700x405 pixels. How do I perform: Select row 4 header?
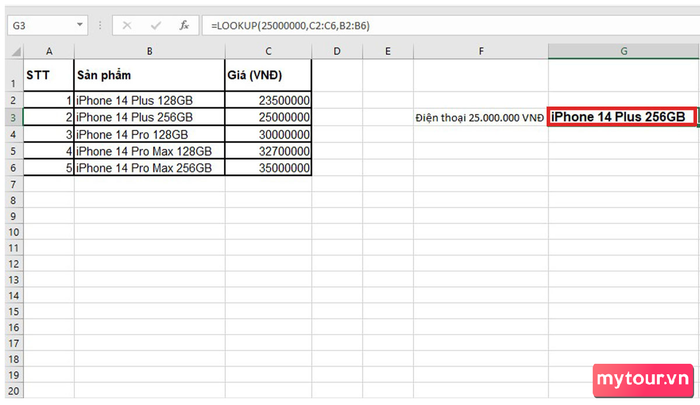click(x=14, y=134)
